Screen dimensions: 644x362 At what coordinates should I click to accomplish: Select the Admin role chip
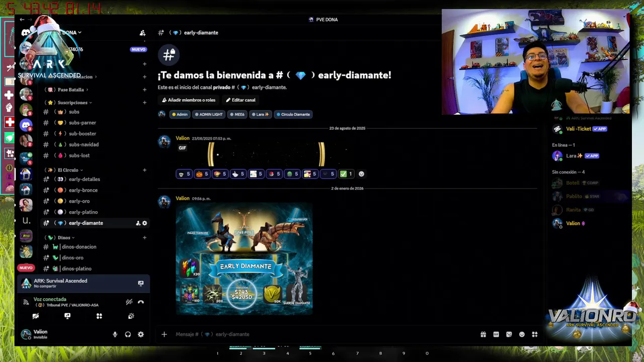(x=180, y=114)
